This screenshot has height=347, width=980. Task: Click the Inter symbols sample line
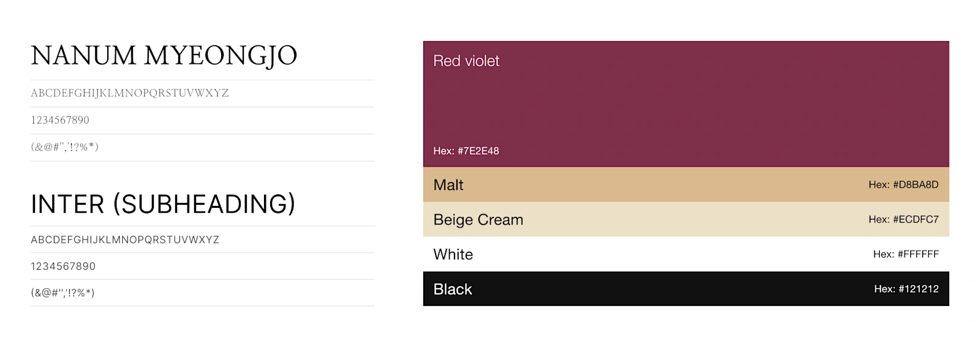(62, 292)
